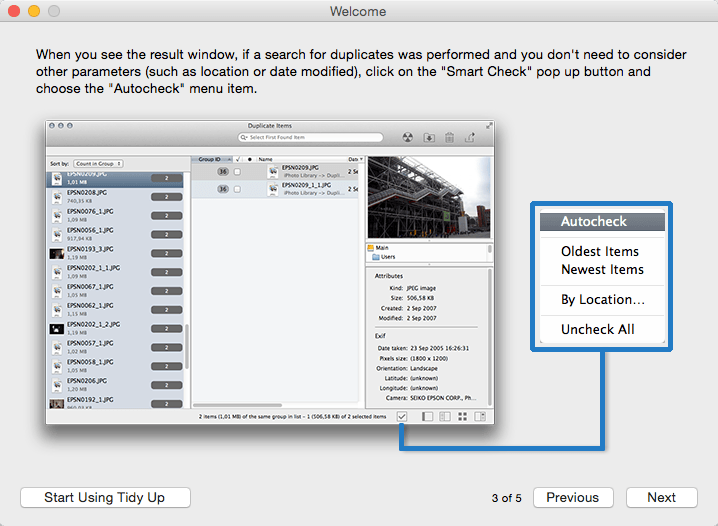Open the Count in Group sort dropdown

click(98, 163)
